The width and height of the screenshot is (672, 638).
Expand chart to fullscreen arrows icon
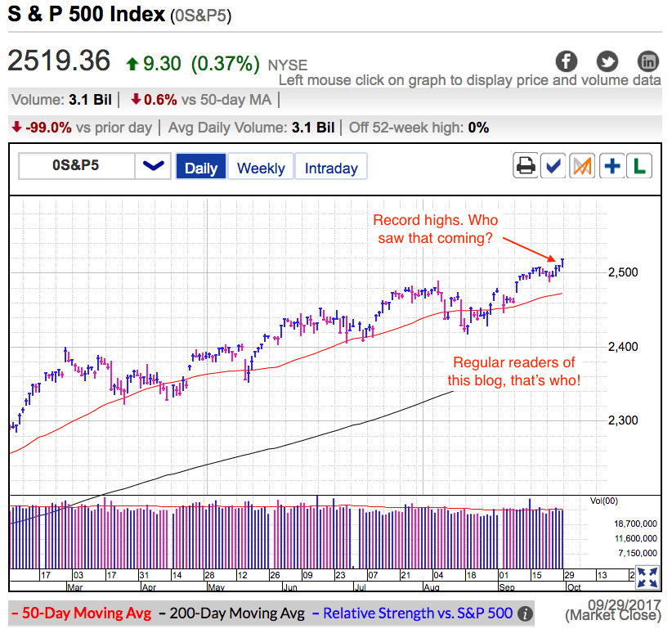pos(647,577)
